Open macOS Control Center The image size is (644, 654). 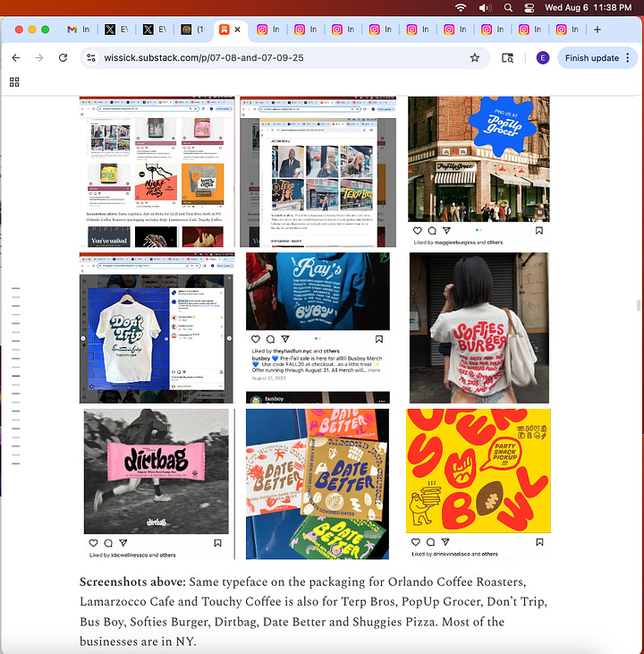pyautogui.click(x=529, y=7)
